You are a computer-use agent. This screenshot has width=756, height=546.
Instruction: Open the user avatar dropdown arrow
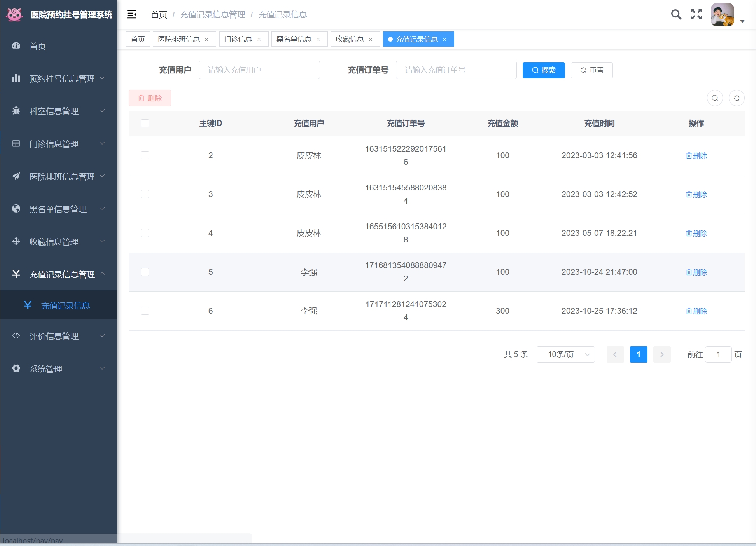742,21
